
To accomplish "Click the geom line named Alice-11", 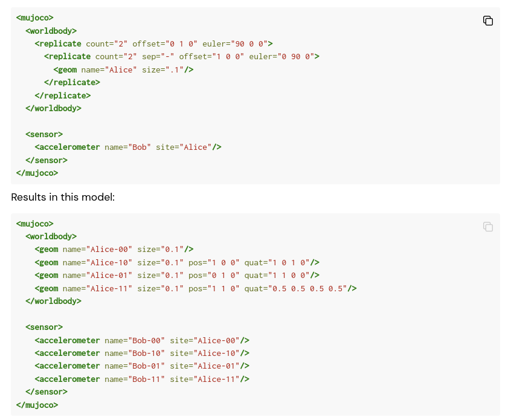I will coord(195,288).
